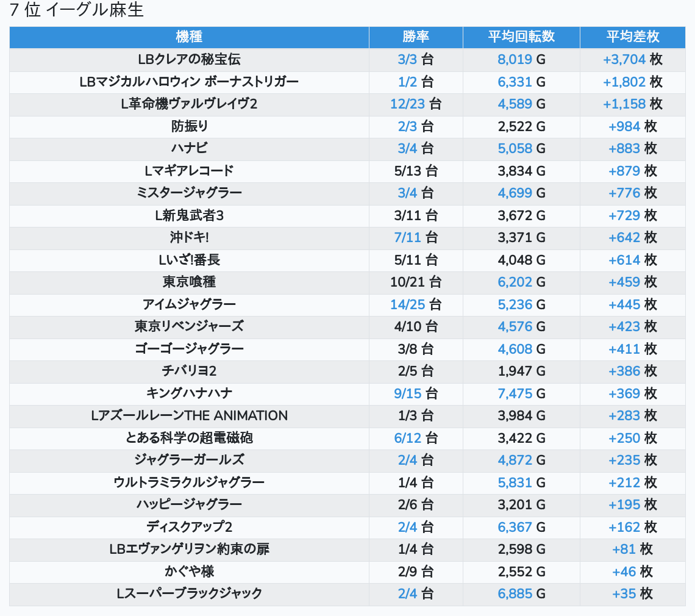The width and height of the screenshot is (695, 616).
Task: Select the L革命機ヴァルヴレイヴ2 row name
Action: [x=189, y=104]
